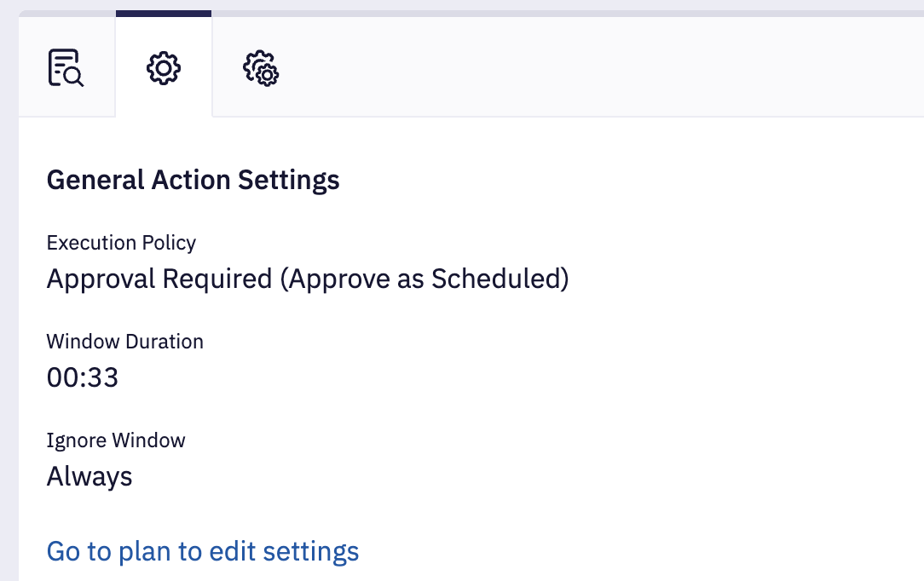Image resolution: width=924 pixels, height=581 pixels.
Task: Open the double-gear advanced settings icon
Action: point(261,68)
